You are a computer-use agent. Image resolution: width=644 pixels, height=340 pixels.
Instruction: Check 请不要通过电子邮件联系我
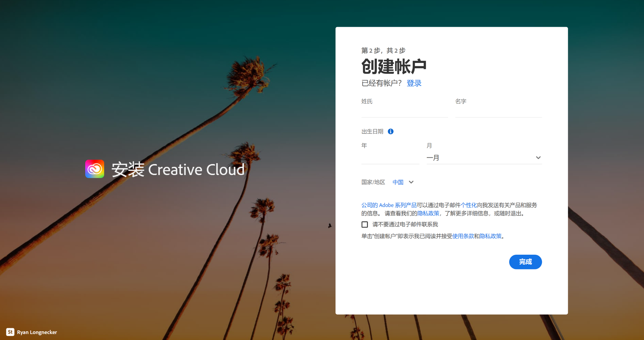point(365,224)
